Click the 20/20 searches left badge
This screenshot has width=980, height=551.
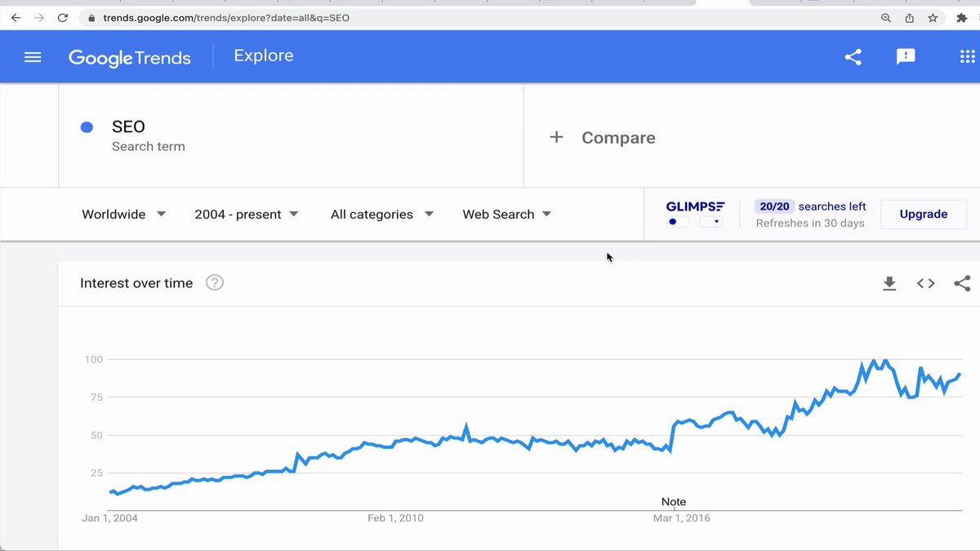tap(773, 207)
